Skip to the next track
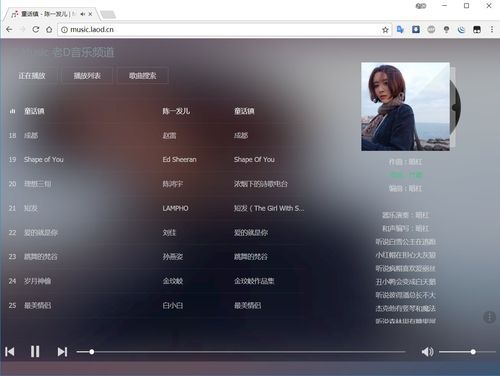This screenshot has height=376, width=500. (x=62, y=352)
